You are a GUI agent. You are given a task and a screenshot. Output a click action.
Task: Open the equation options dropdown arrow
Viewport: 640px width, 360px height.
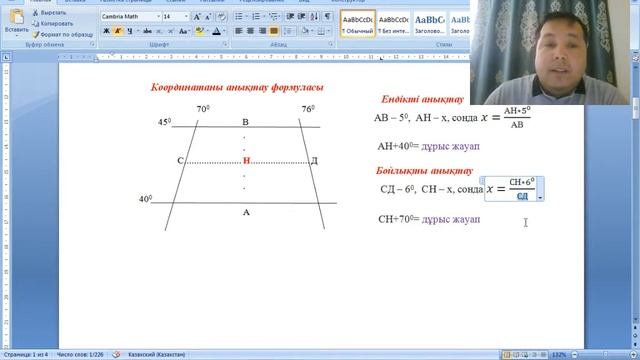pyautogui.click(x=540, y=198)
